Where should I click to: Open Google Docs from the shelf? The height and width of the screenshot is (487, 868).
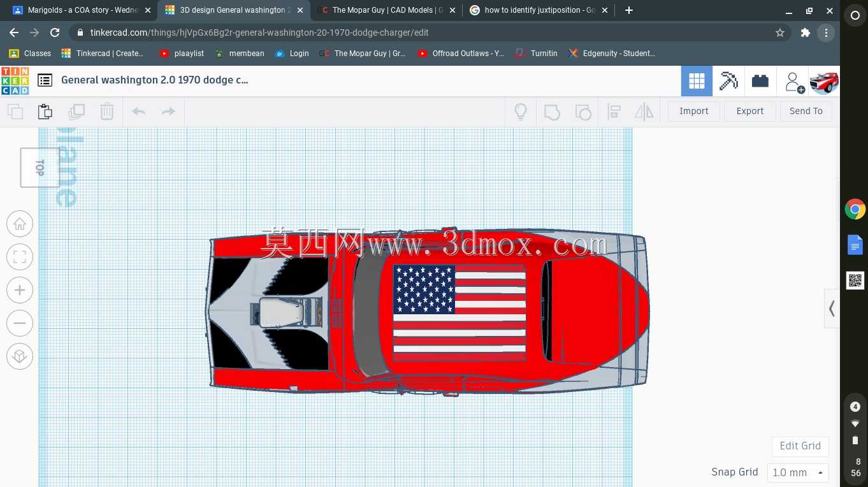click(855, 245)
